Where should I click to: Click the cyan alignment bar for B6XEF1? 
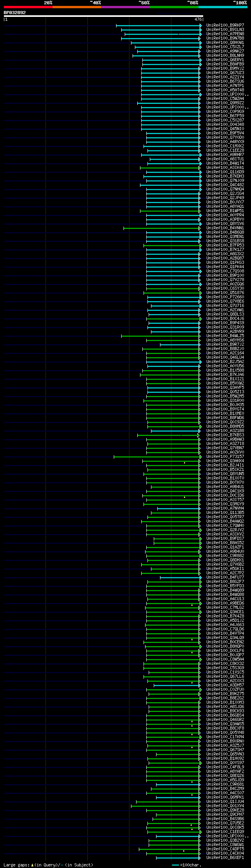178,857
